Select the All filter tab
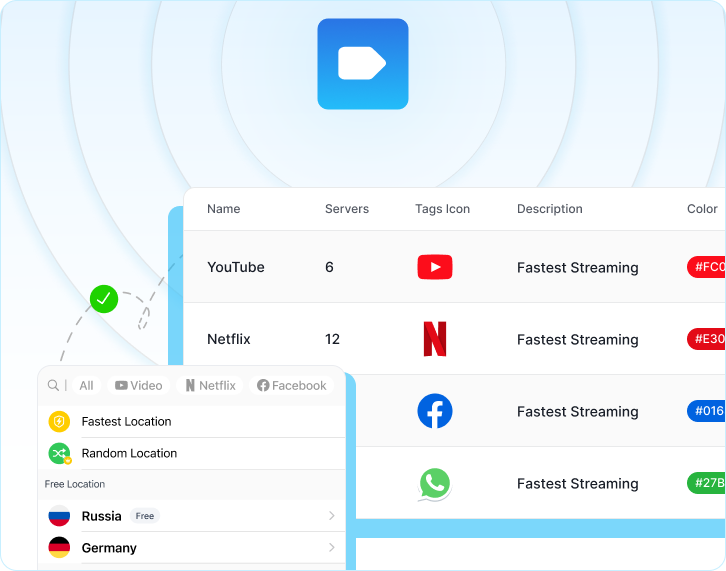The height and width of the screenshot is (571, 726). tap(87, 385)
